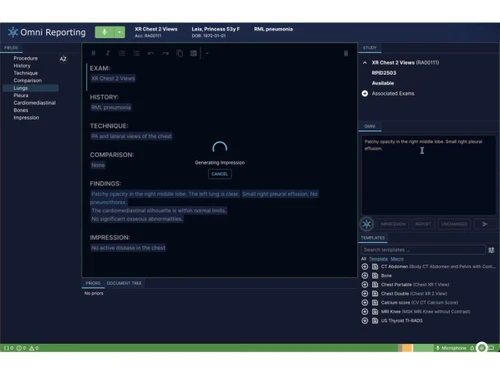
Task: Click the green microphone dictation button
Action: tap(104, 32)
